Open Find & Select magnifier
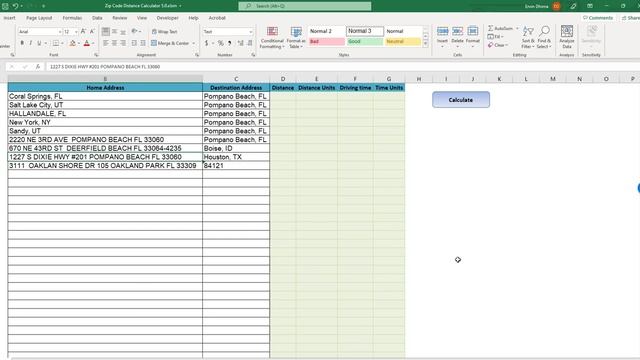The height and width of the screenshot is (360, 640). click(544, 38)
